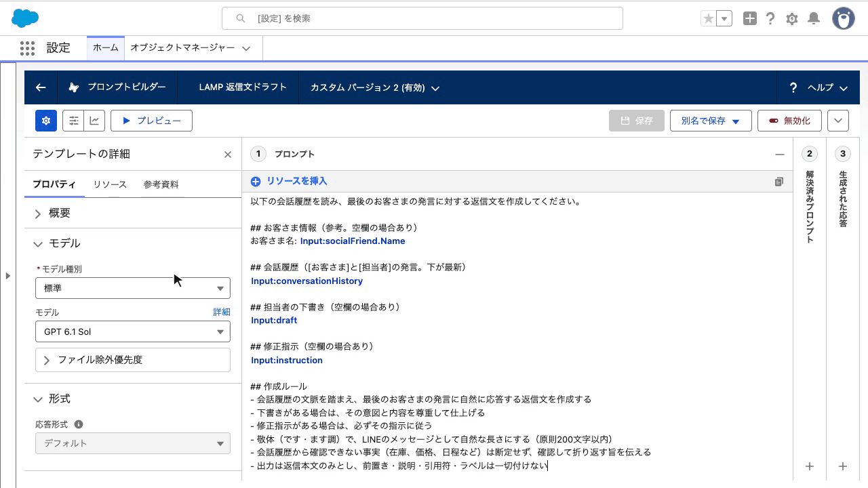Image resolution: width=868 pixels, height=488 pixels.
Task: Open the 別名で保存 dropdown button
Action: [711, 121]
